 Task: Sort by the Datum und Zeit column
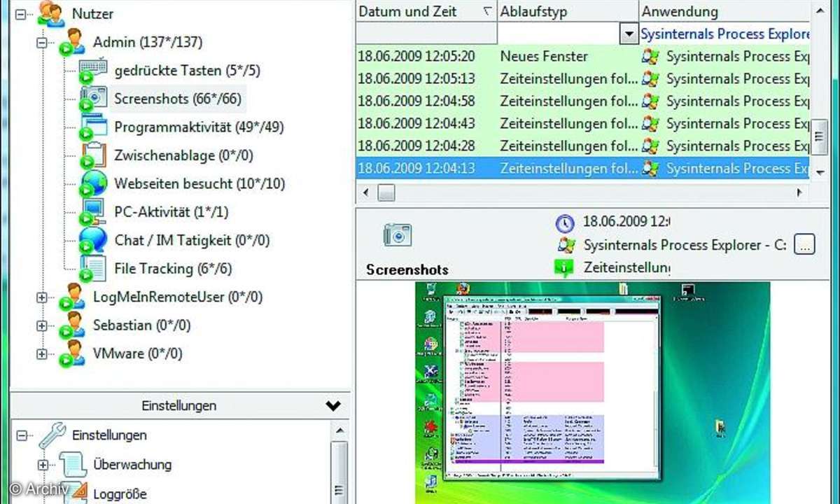[426, 12]
